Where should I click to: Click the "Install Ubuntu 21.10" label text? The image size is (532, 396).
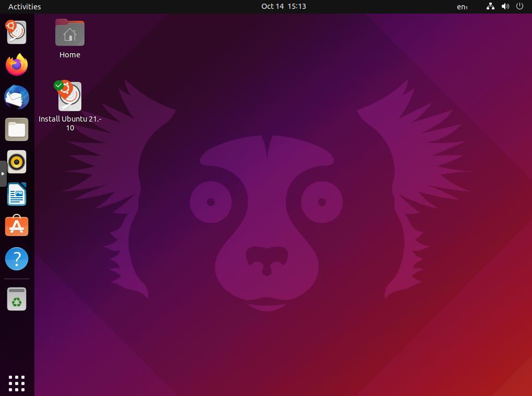(x=70, y=123)
